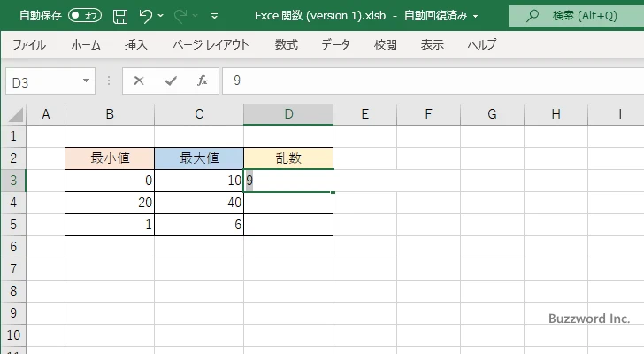
Task: Select row 8 header
Action: pyautogui.click(x=13, y=291)
